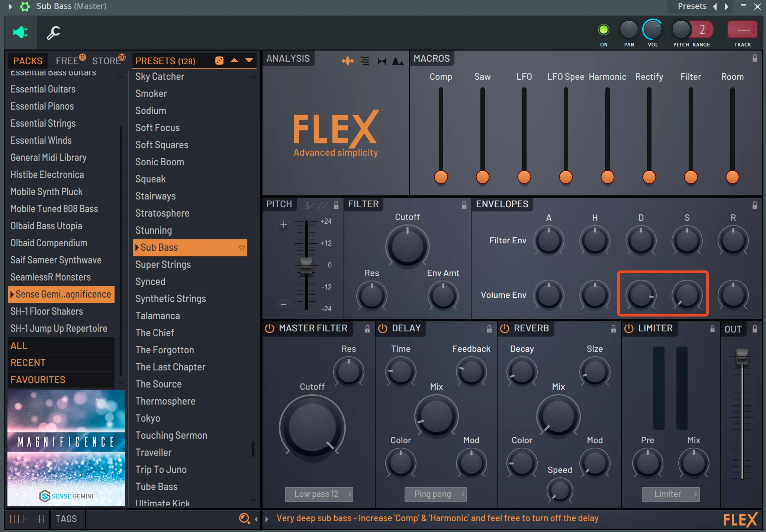Click the Harmonic macro slider handle

coord(608,177)
